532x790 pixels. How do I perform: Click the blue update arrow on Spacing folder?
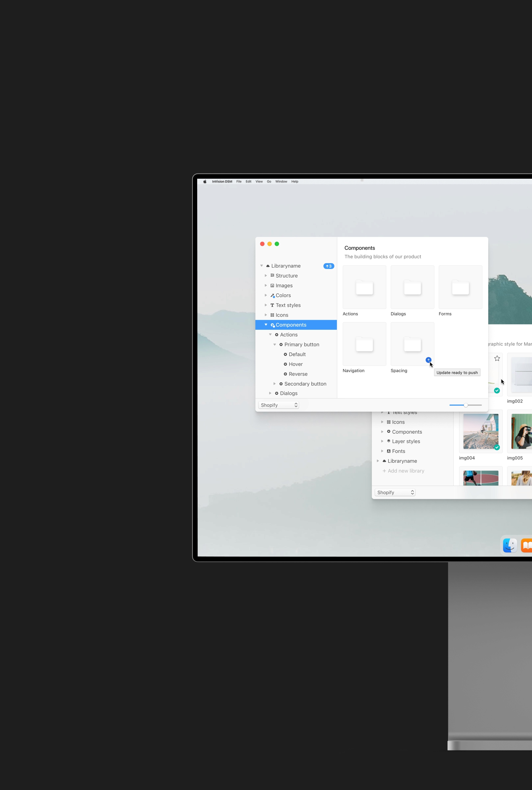[428, 360]
